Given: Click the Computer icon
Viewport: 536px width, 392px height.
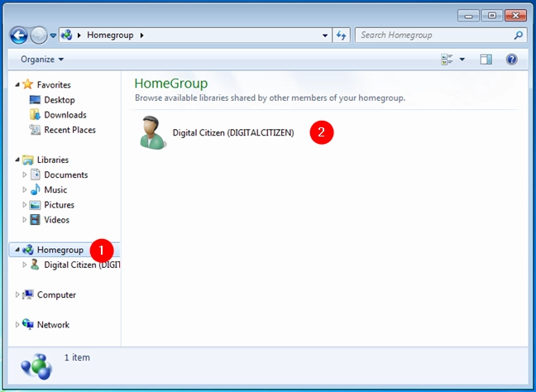Looking at the screenshot, I should point(28,294).
